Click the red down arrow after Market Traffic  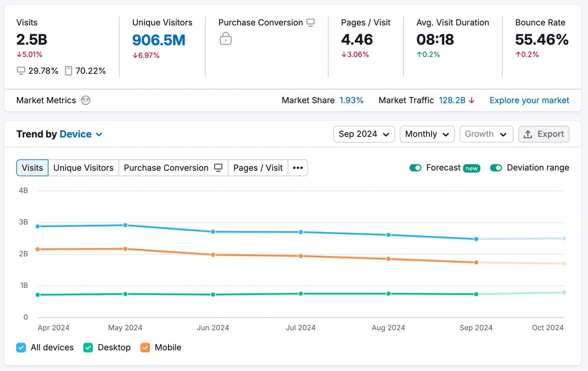[471, 100]
